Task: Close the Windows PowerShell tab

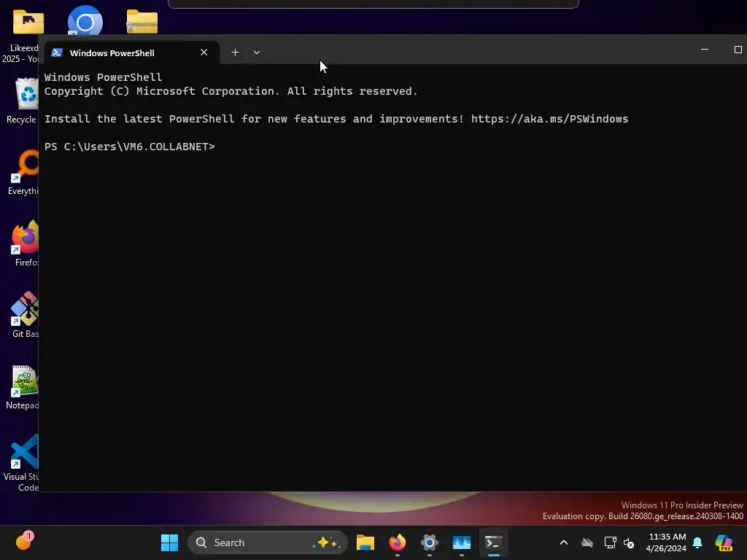Action: 204,52
